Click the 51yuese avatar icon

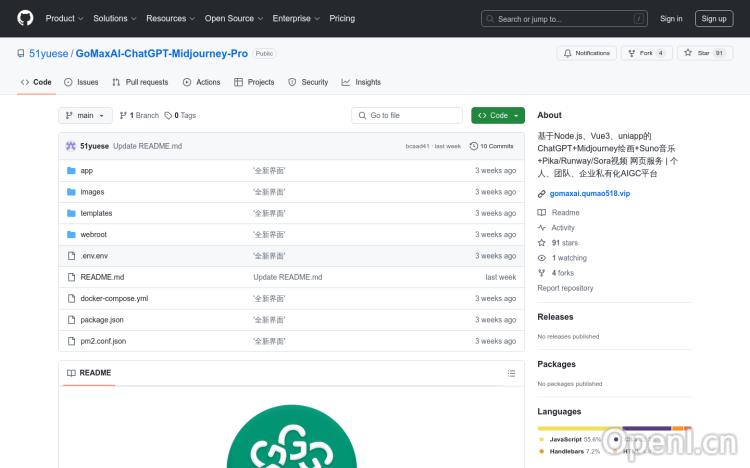pyautogui.click(x=71, y=146)
